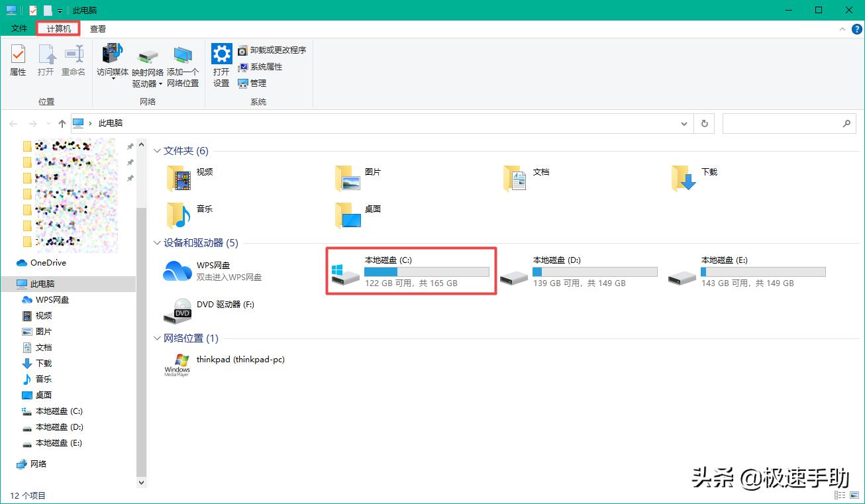Collapse the 文件夹 (6) section
The image size is (865, 504).
coord(157,150)
